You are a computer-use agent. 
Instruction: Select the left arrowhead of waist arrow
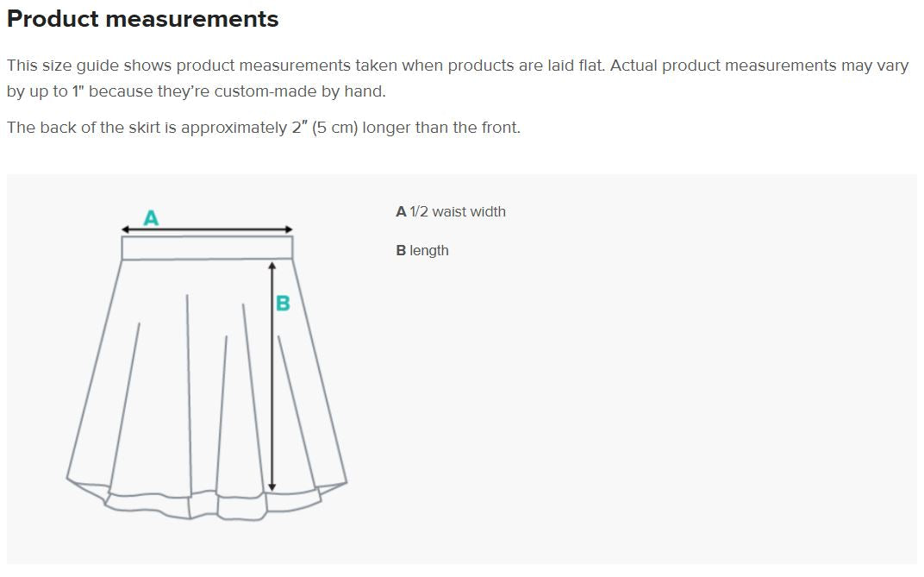(125, 229)
